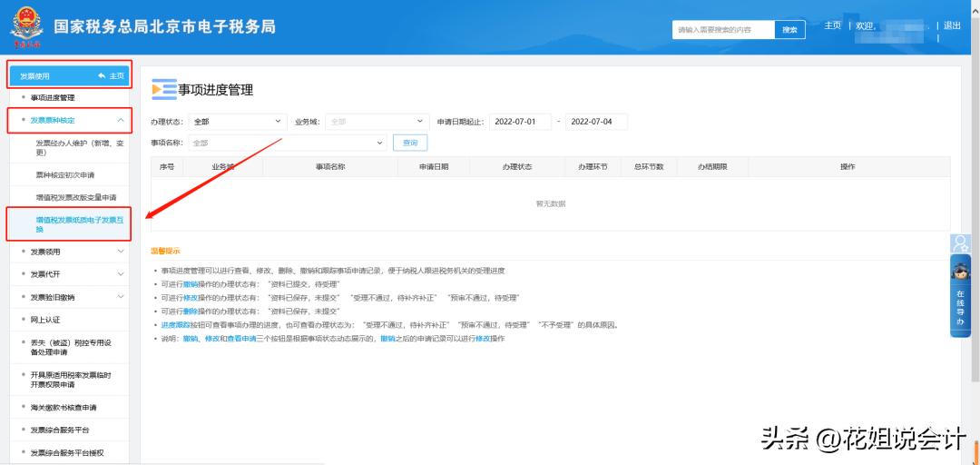Select 发票领用 in sidebar

[45, 252]
